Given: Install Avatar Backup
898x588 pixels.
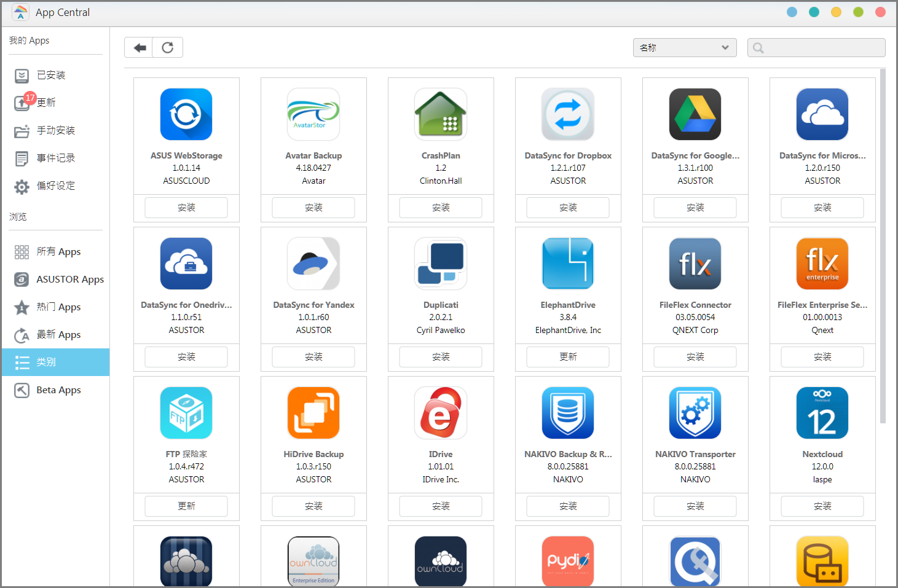Looking at the screenshot, I should point(313,208).
